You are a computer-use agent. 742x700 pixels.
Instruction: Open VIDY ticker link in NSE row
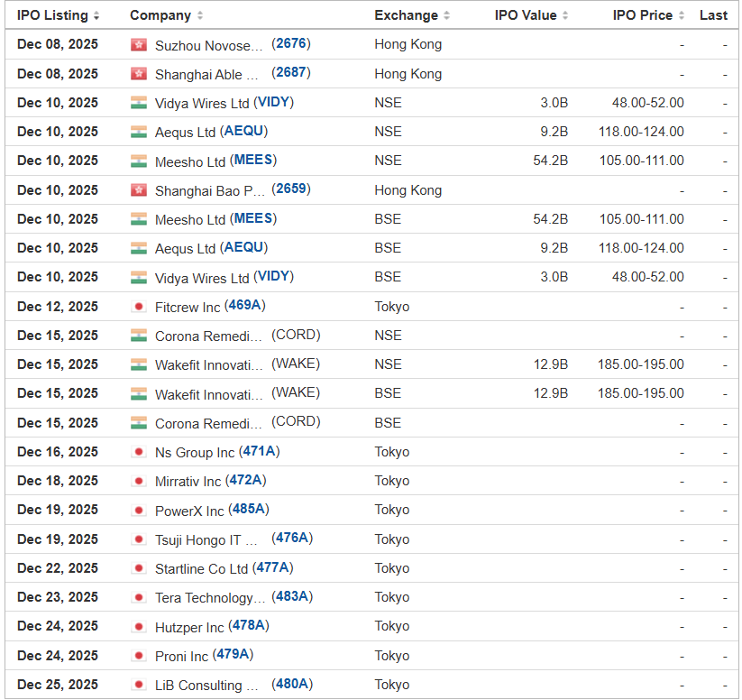[273, 102]
